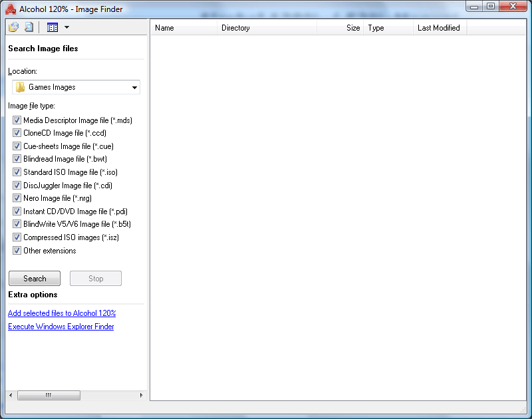The image size is (532, 419).
Task: Click the list view style icon
Action: (53, 27)
